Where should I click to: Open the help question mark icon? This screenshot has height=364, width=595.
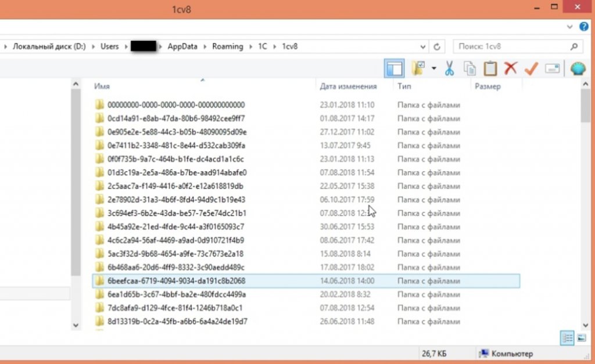pyautogui.click(x=584, y=27)
